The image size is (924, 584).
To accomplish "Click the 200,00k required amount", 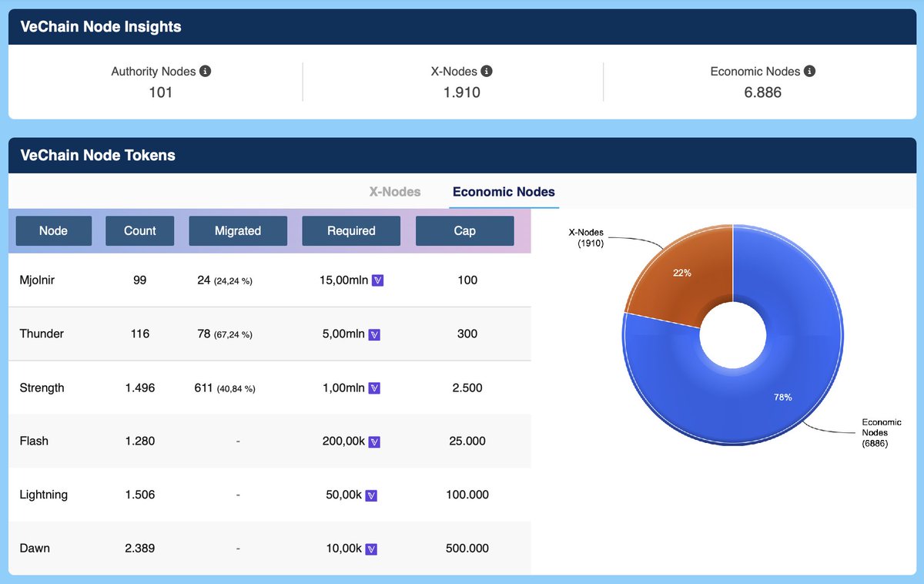I will 343,441.
